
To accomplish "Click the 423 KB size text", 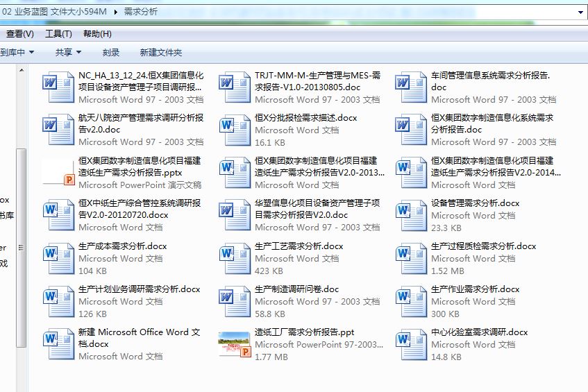I will (x=269, y=271).
